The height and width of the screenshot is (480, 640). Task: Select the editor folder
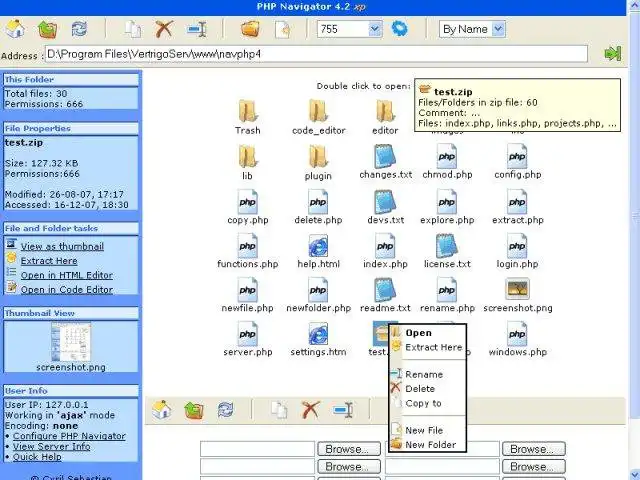coord(385,111)
